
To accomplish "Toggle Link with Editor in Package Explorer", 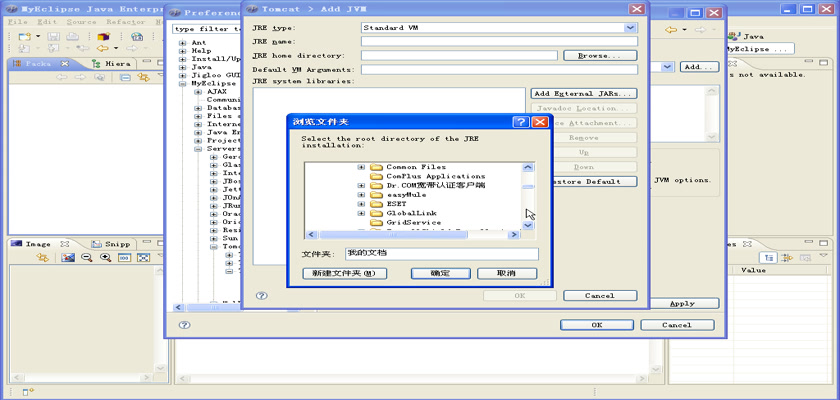I will (143, 77).
